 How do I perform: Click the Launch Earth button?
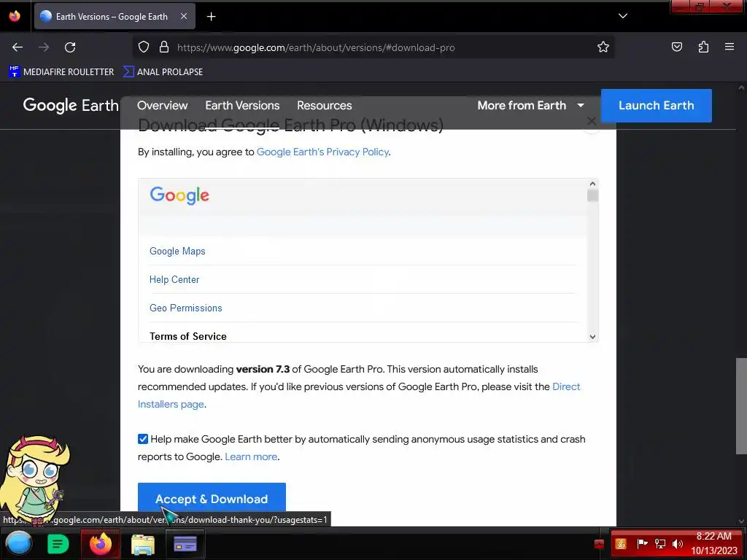point(657,106)
